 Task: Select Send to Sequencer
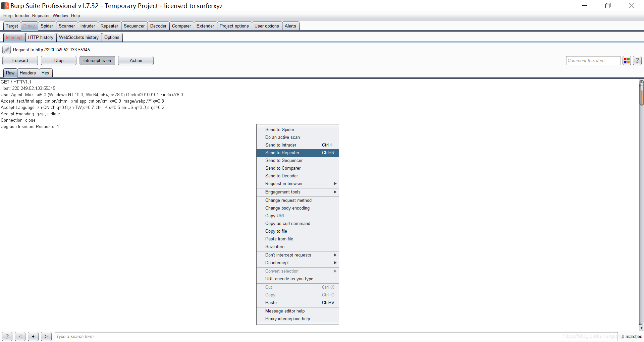tap(298, 161)
